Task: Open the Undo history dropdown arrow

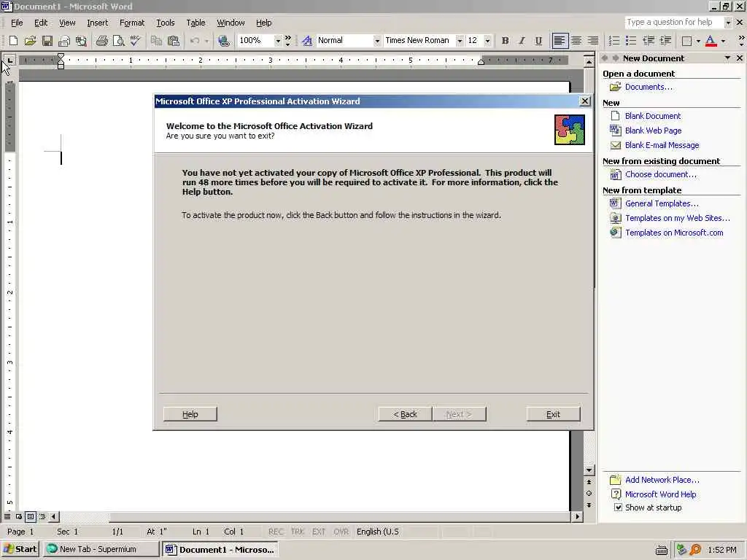Action: tap(206, 41)
